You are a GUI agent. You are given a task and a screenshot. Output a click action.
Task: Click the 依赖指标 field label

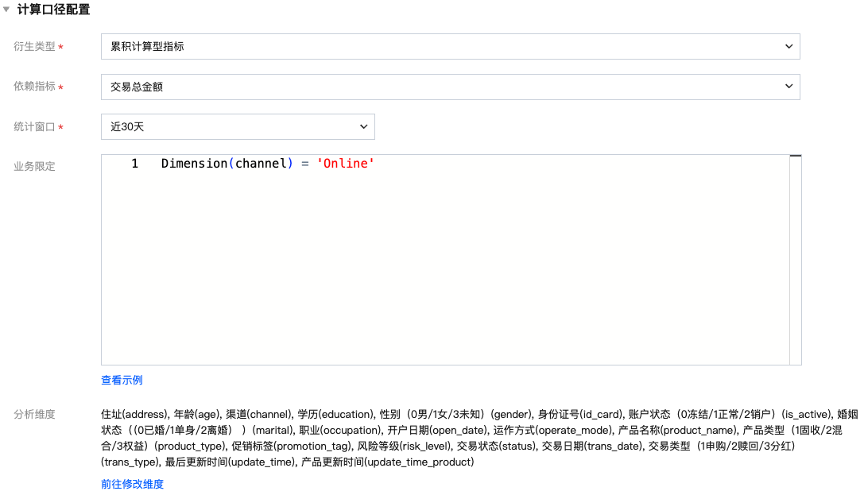(x=34, y=87)
